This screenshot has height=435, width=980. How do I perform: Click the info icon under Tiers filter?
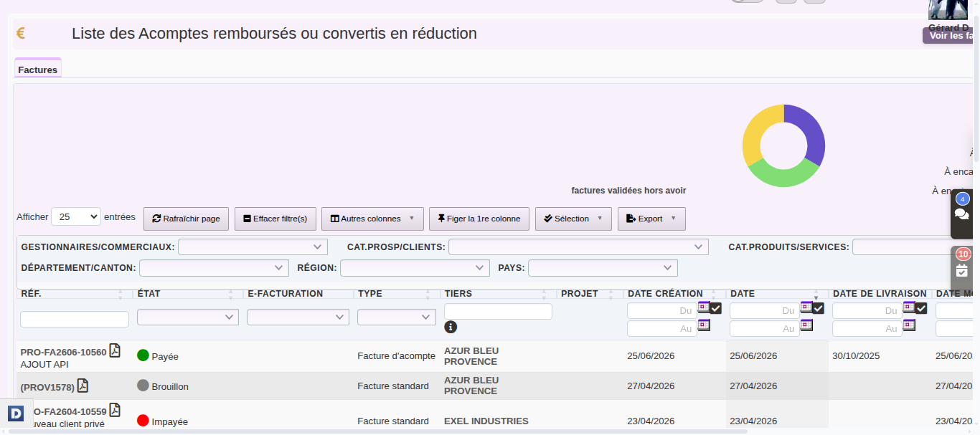pyautogui.click(x=451, y=327)
